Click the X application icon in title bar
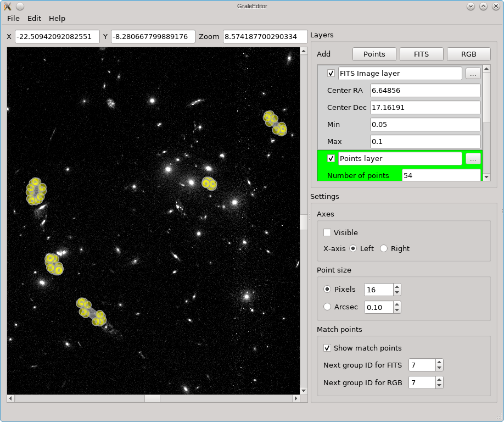This screenshot has height=422, width=504. pyautogui.click(x=7, y=6)
